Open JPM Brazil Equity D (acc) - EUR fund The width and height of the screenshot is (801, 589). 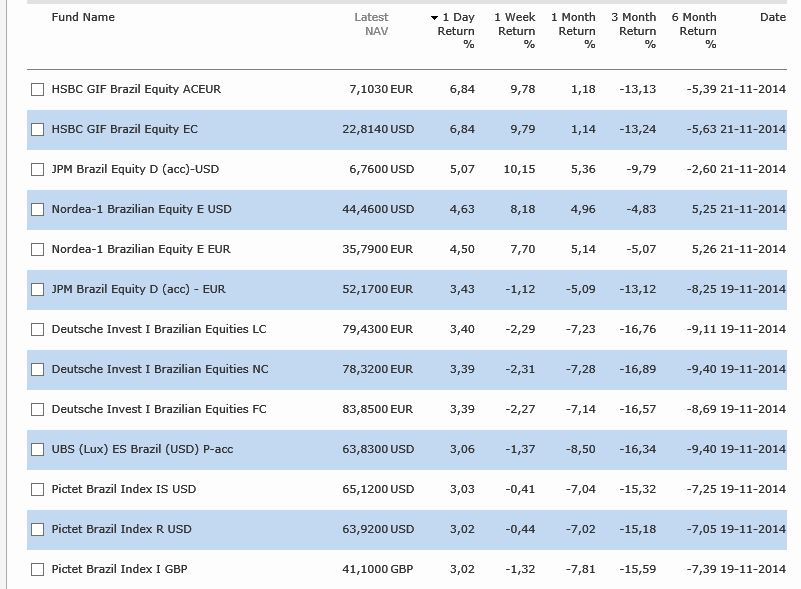click(x=138, y=289)
